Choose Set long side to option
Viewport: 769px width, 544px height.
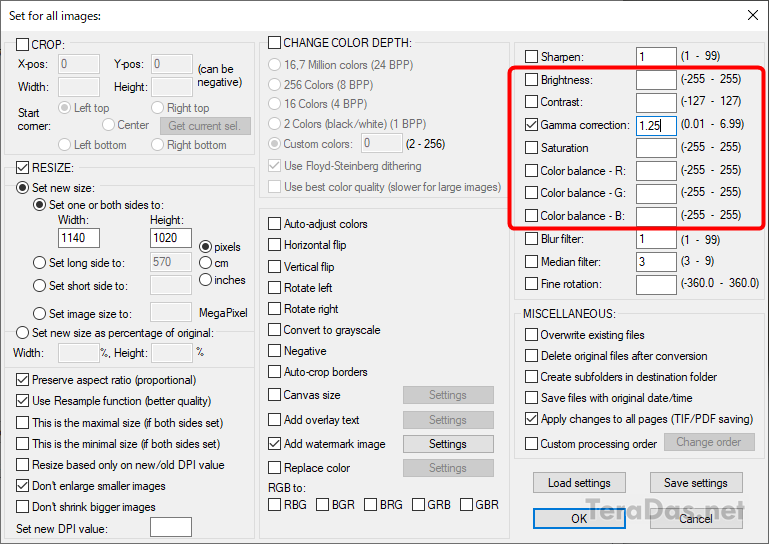39,262
